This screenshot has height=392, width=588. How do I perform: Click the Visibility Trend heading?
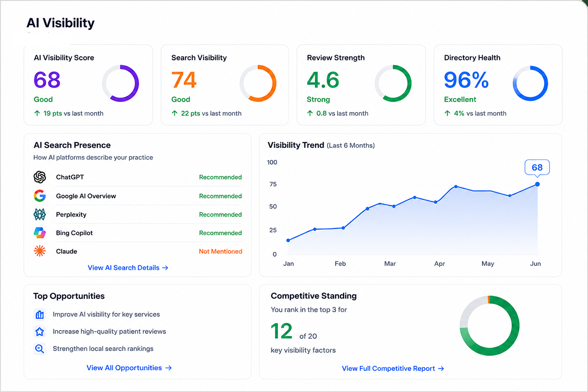296,145
